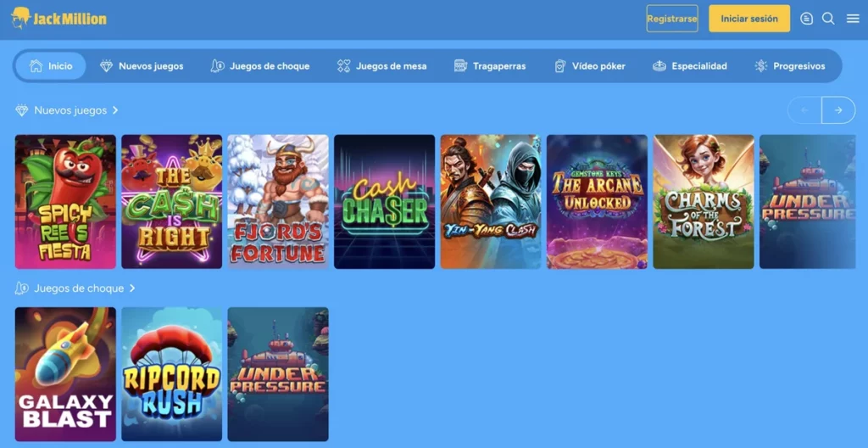Viewport: 868px width, 448px height.
Task: Open Ripcord Rush game thumbnail
Action: [171, 374]
